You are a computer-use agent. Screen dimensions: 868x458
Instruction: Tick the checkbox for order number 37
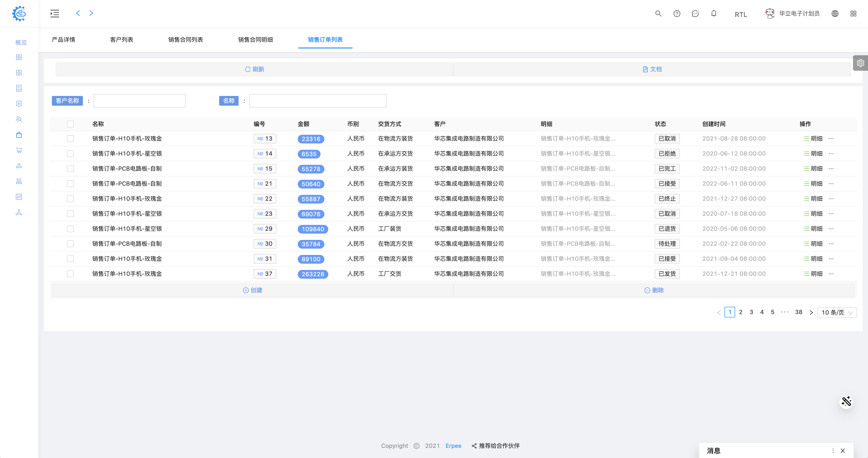point(70,274)
